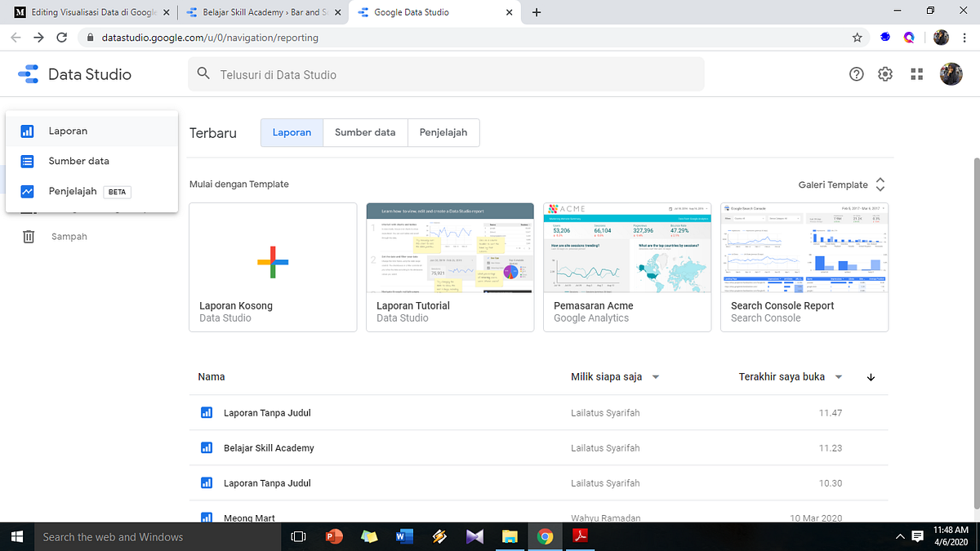Screen dimensions: 980x551
Task: Reload the page
Action: 62,38
